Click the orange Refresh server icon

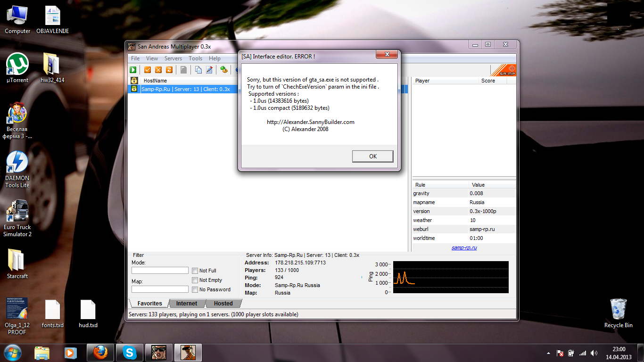[169, 70]
